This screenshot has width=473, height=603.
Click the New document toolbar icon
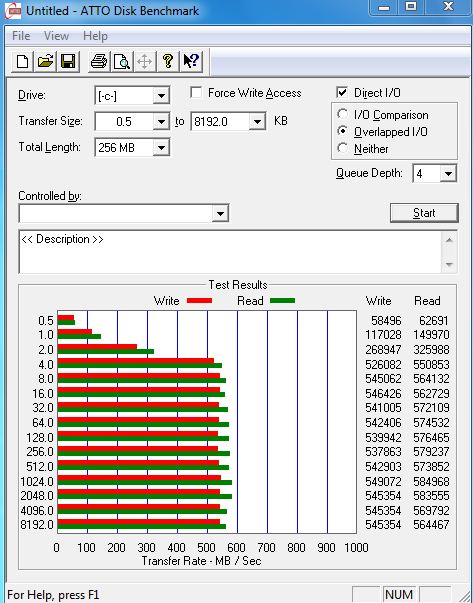pos(22,62)
